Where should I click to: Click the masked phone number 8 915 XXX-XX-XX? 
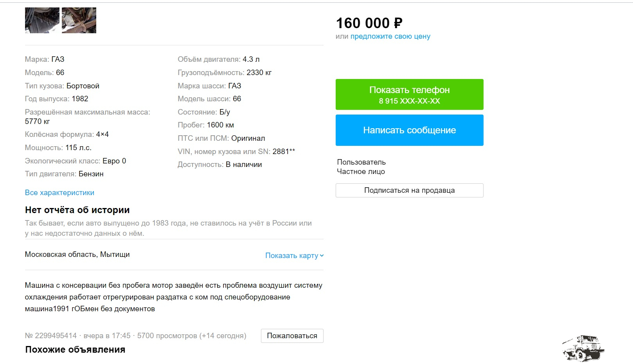409,101
